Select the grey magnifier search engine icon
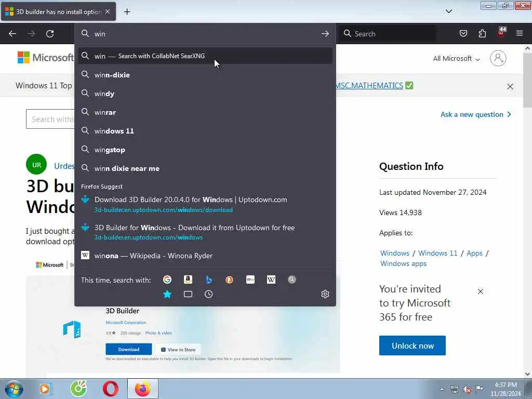Viewport: 532px width, 399px height. pos(292,280)
